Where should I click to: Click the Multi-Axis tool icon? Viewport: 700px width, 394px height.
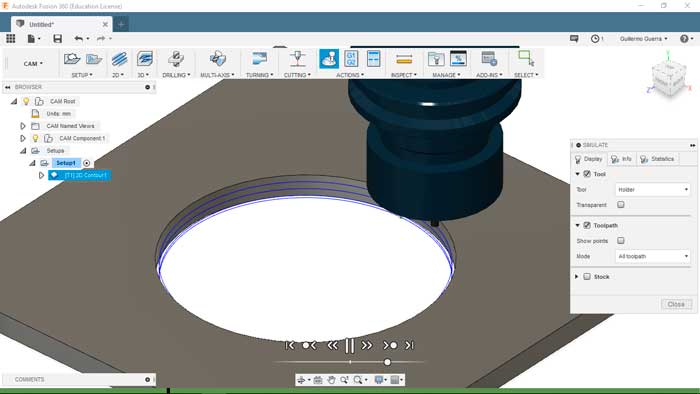pyautogui.click(x=217, y=59)
